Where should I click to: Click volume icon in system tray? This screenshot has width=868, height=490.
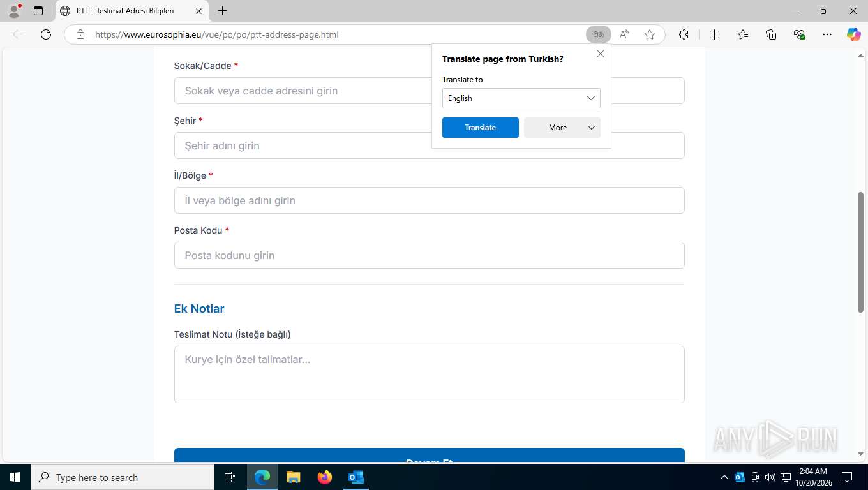[x=770, y=477]
